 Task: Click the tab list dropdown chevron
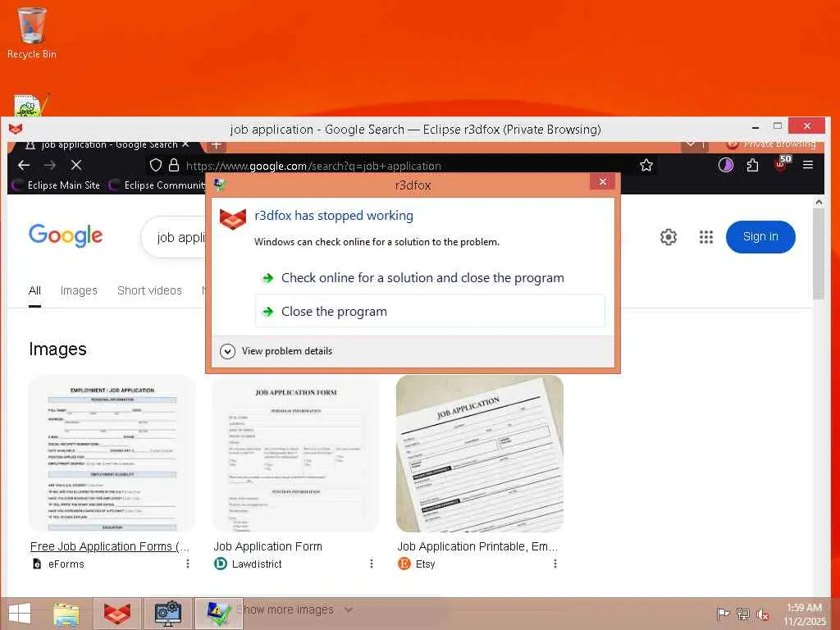691,144
